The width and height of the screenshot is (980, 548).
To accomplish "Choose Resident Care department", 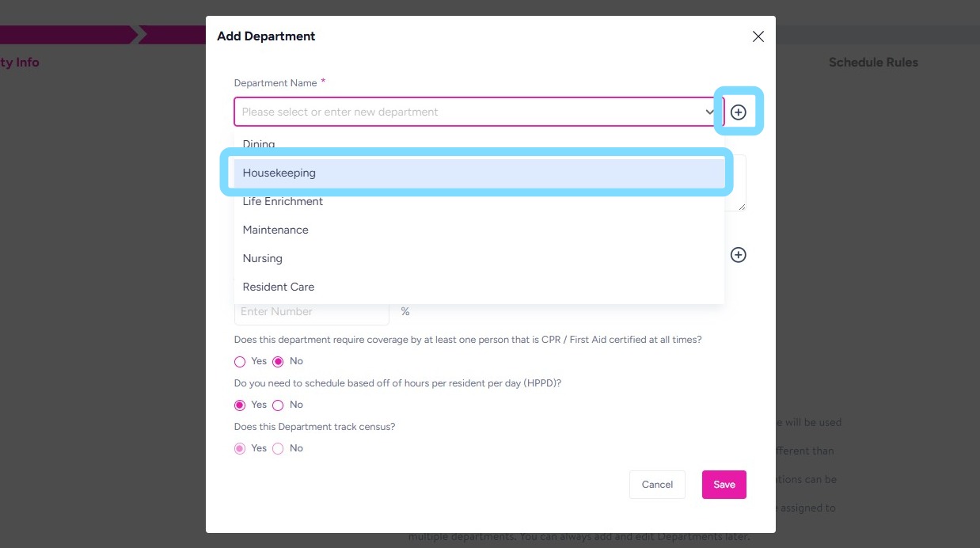I will [x=279, y=287].
